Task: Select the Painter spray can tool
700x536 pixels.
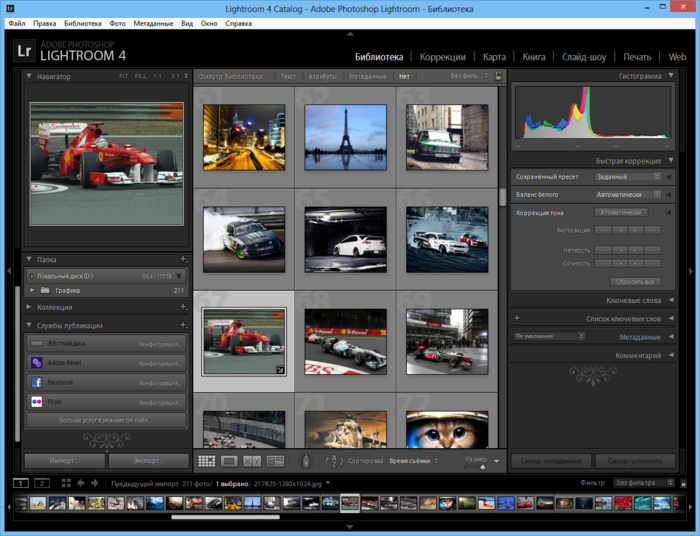Action: 307,461
